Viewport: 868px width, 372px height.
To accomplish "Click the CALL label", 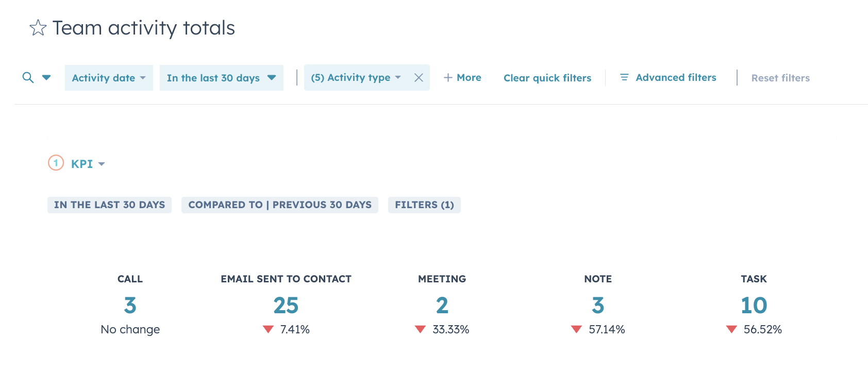I will tap(130, 279).
